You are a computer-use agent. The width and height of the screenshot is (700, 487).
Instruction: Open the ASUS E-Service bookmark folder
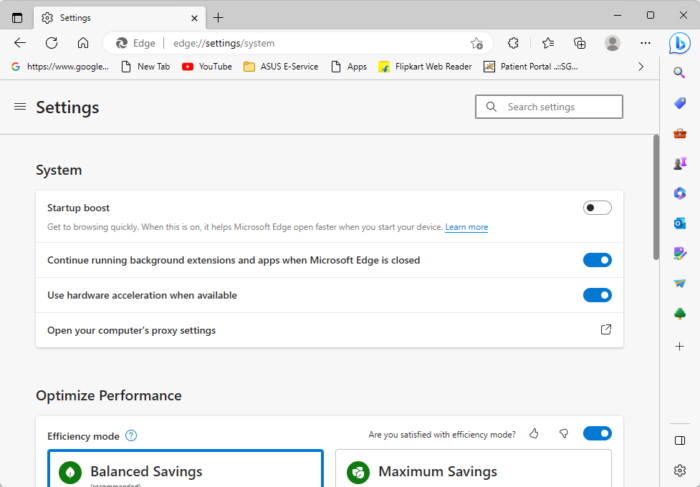point(281,67)
